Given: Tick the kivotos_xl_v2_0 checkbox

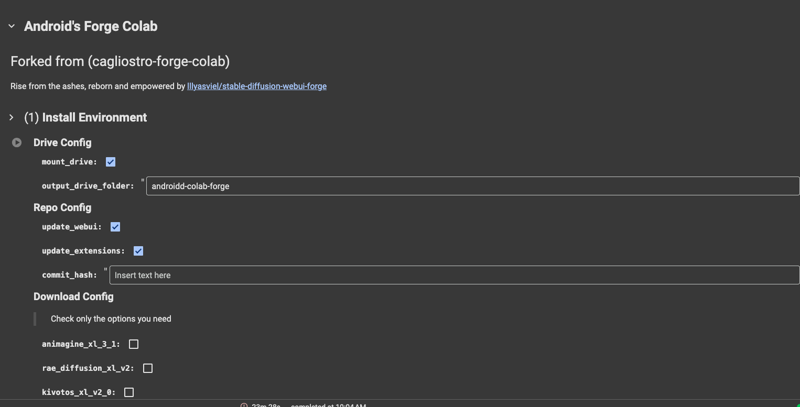Looking at the screenshot, I should (129, 392).
